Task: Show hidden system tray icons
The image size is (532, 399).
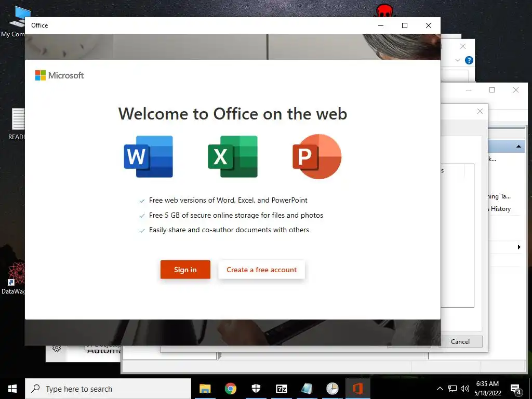Action: [440, 389]
